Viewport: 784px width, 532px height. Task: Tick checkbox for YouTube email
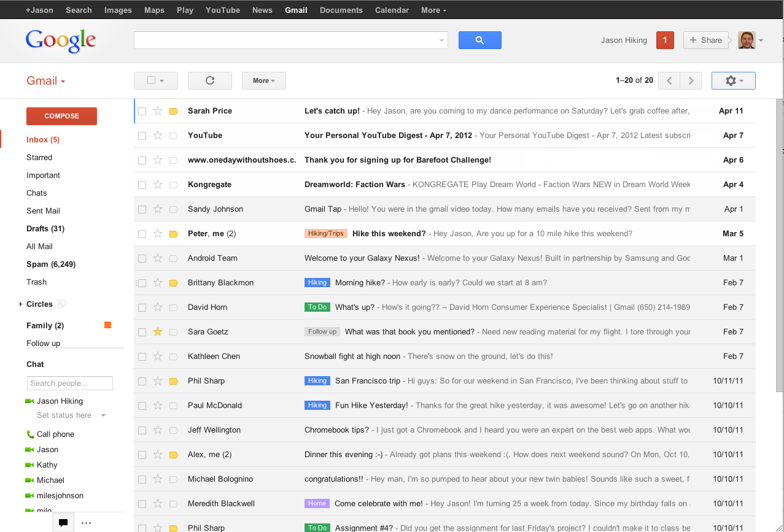click(142, 136)
